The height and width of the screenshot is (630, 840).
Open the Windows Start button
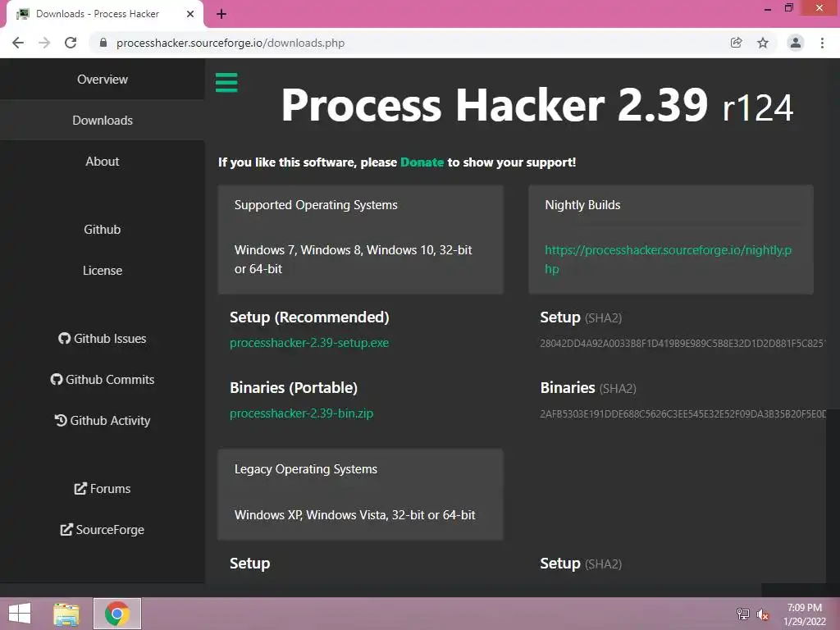click(x=20, y=614)
